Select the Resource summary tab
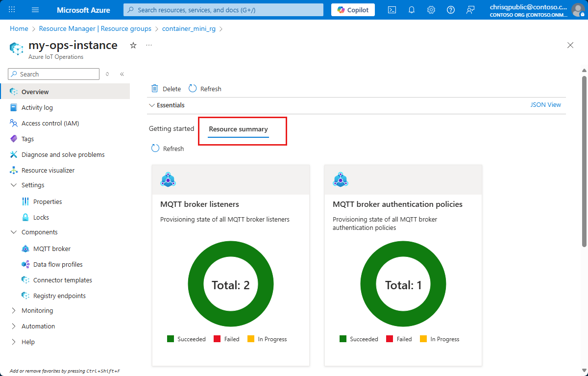The height and width of the screenshot is (376, 588). 238,129
